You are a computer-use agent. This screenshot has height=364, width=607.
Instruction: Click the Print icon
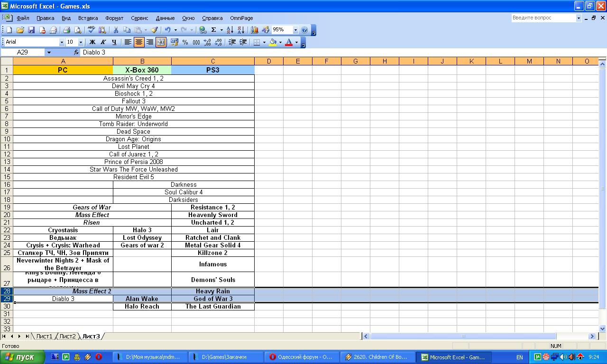(66, 30)
